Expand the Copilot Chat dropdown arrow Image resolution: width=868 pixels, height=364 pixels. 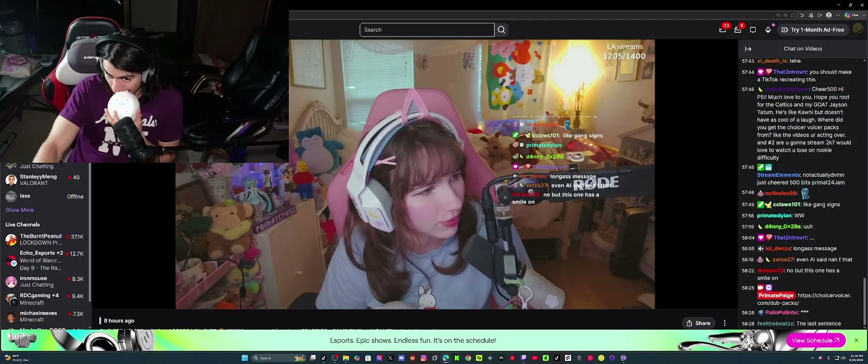863,15
